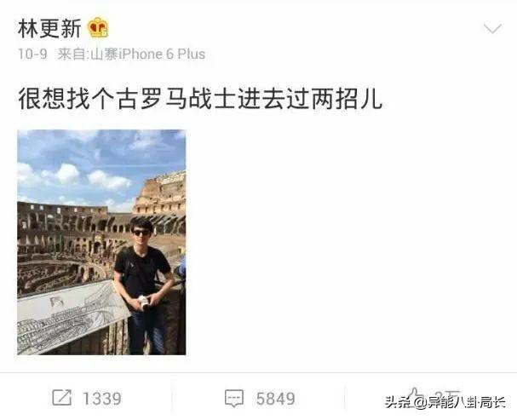Screen dimensions: 517x420
Task: Click the 来自 source label
Action: pos(73,54)
